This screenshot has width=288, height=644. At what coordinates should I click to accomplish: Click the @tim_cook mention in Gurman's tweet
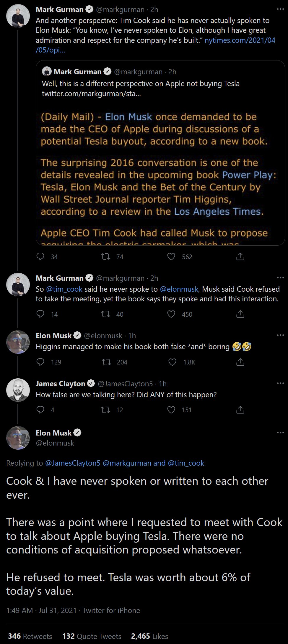pyautogui.click(x=64, y=289)
